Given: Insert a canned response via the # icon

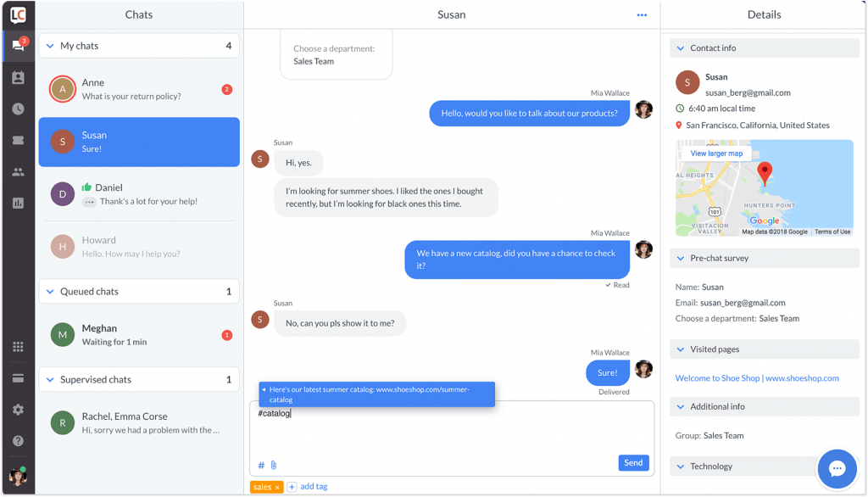Looking at the screenshot, I should (x=259, y=465).
